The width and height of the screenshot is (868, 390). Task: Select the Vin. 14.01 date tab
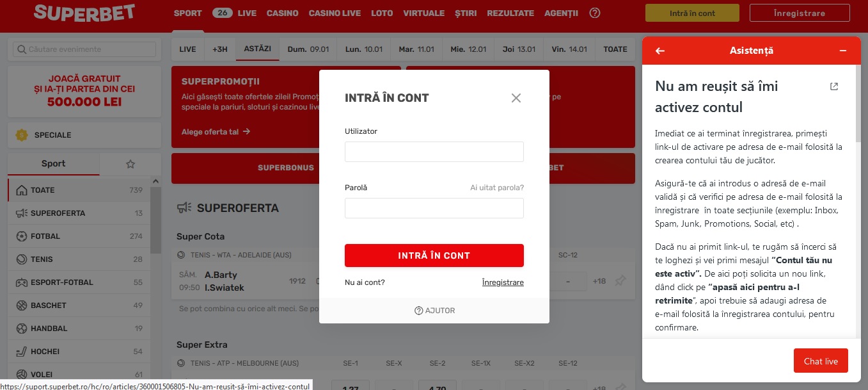(569, 49)
